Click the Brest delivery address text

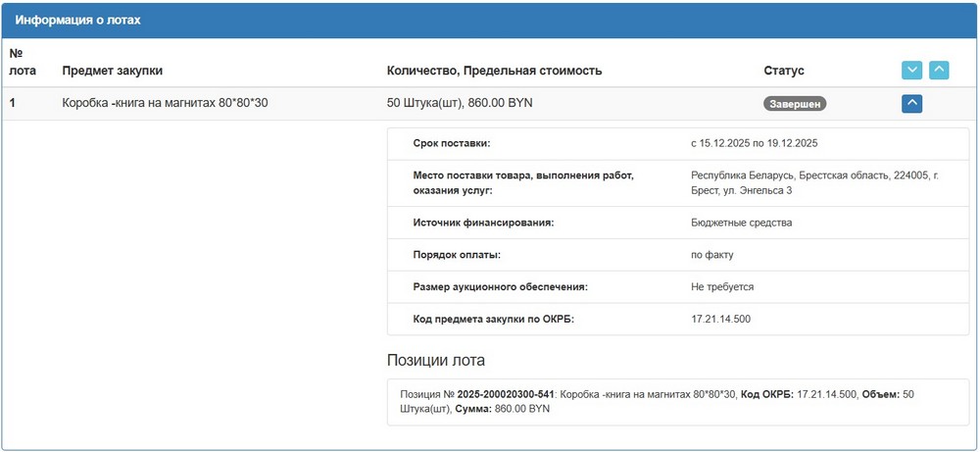coord(814,182)
